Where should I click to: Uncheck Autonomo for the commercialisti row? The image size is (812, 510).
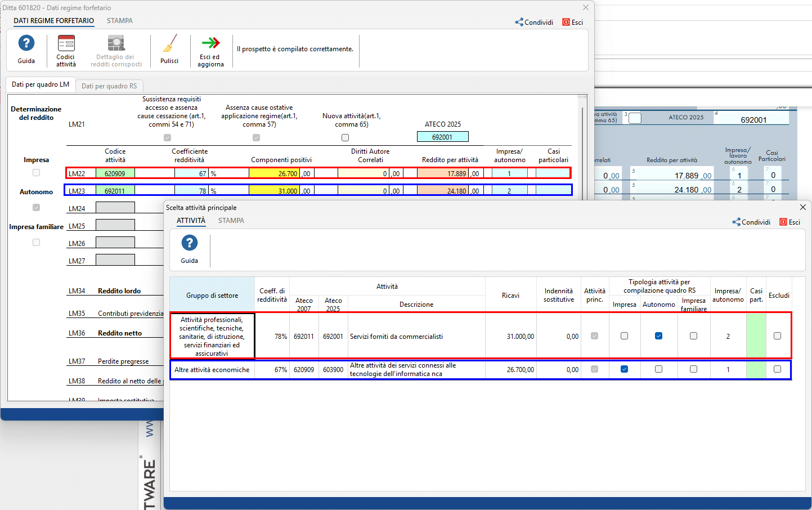(x=658, y=336)
